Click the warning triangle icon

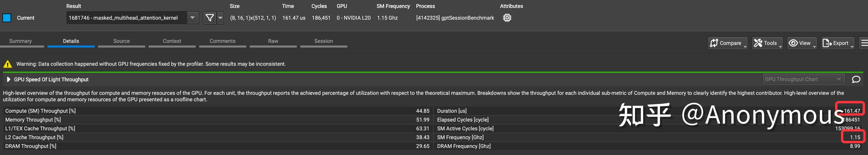[7, 64]
